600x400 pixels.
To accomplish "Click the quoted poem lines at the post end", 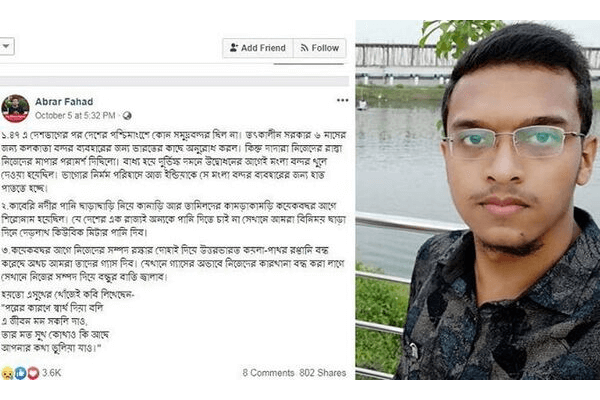I will click(55, 328).
